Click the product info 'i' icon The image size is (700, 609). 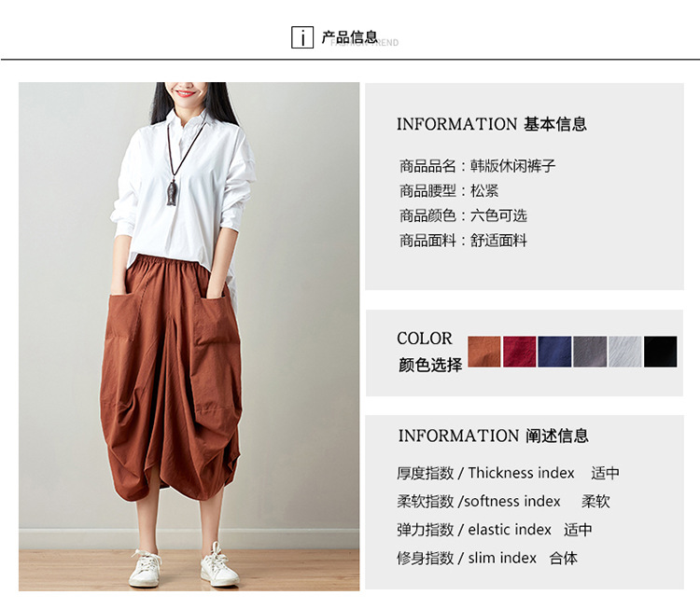(302, 37)
